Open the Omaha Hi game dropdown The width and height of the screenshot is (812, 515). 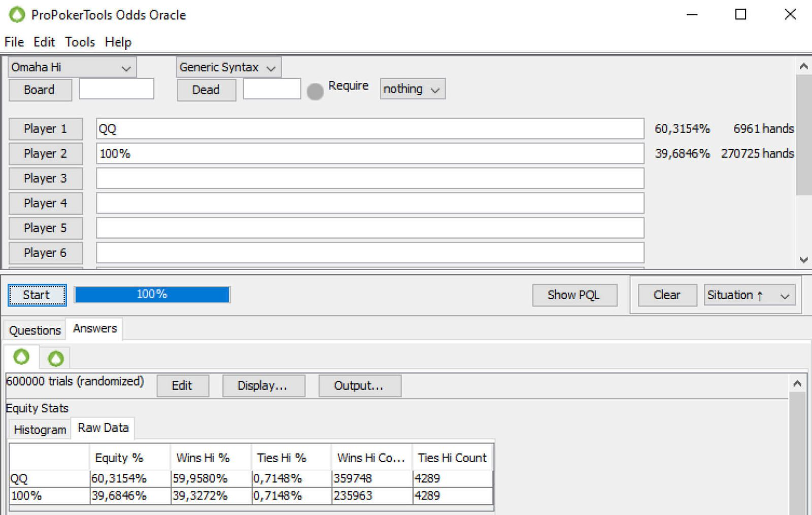click(72, 67)
